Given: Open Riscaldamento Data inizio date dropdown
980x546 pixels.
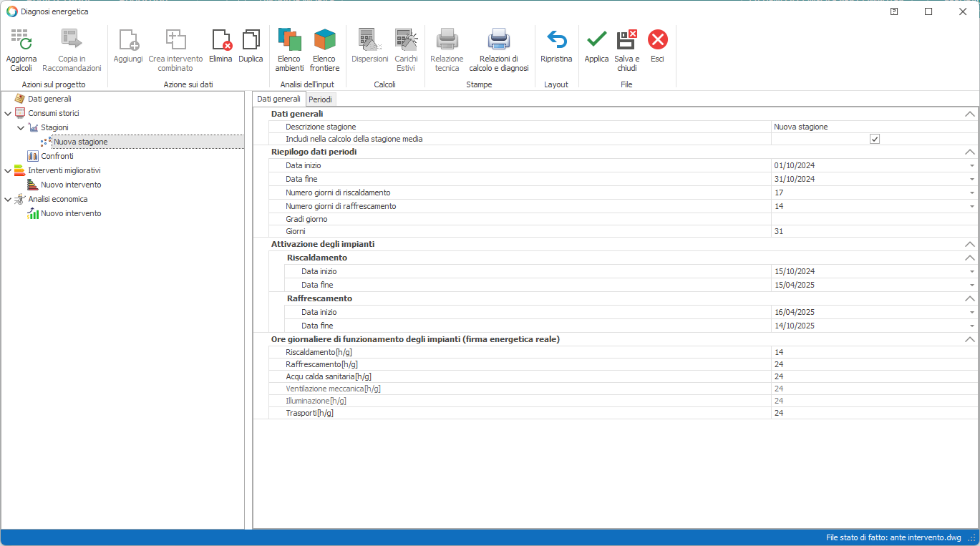Looking at the screenshot, I should (971, 272).
